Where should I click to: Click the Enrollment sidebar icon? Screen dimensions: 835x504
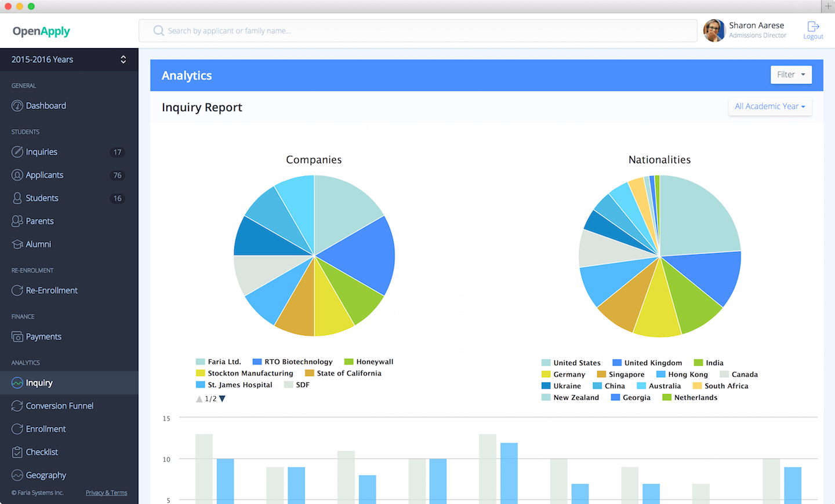click(x=17, y=429)
